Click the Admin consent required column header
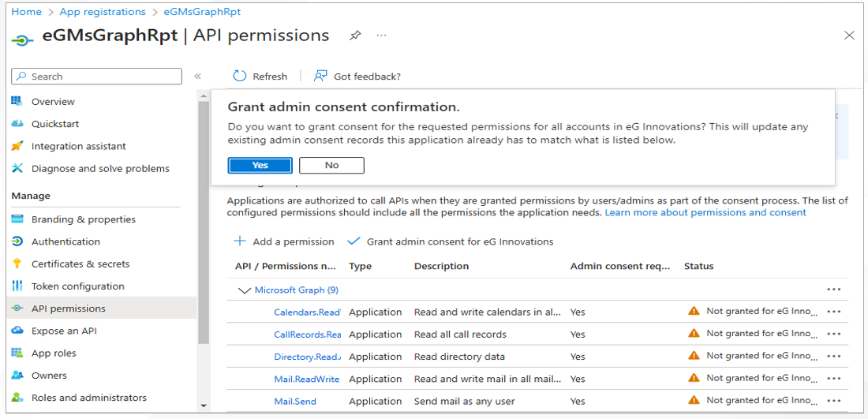The image size is (868, 419). pyautogui.click(x=620, y=266)
